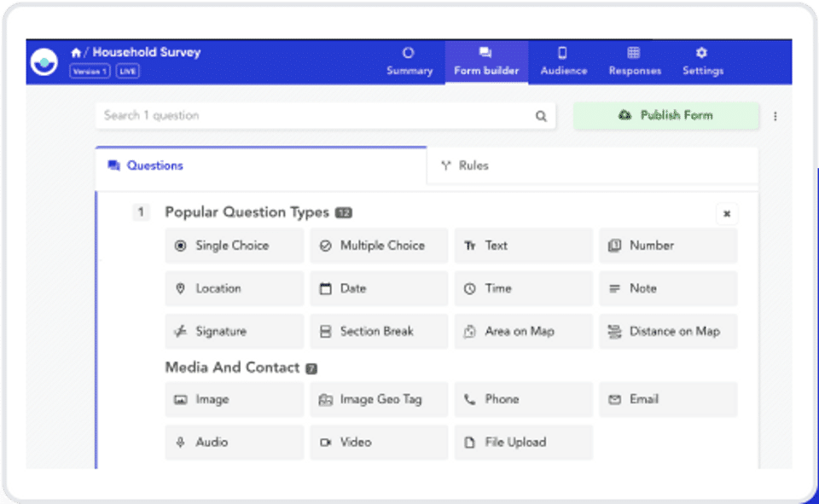Add an Image question

click(234, 400)
